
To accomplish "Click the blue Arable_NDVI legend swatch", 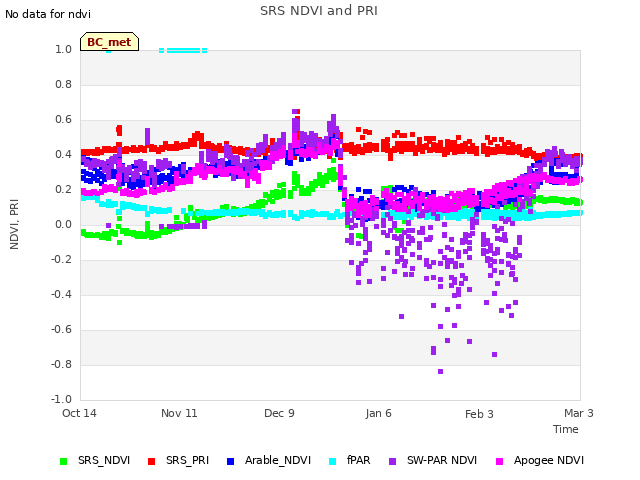I will click(230, 461).
